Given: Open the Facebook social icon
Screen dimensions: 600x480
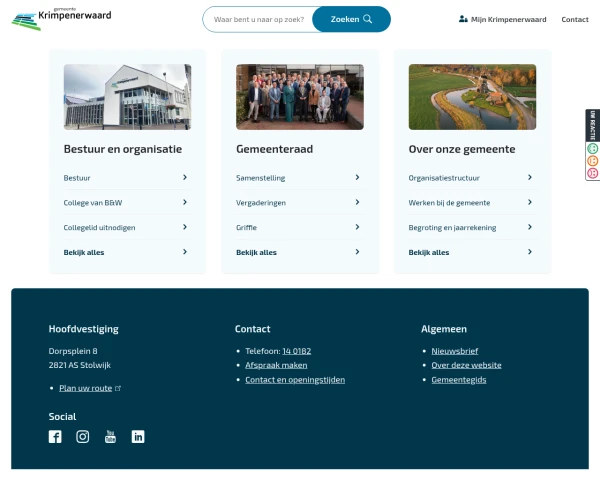Looking at the screenshot, I should 55,436.
